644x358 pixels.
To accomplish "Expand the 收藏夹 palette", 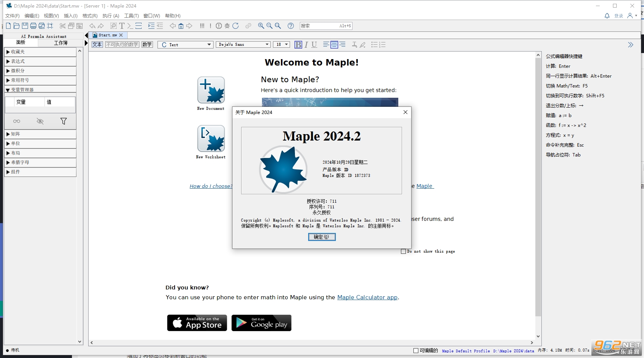I will point(40,52).
